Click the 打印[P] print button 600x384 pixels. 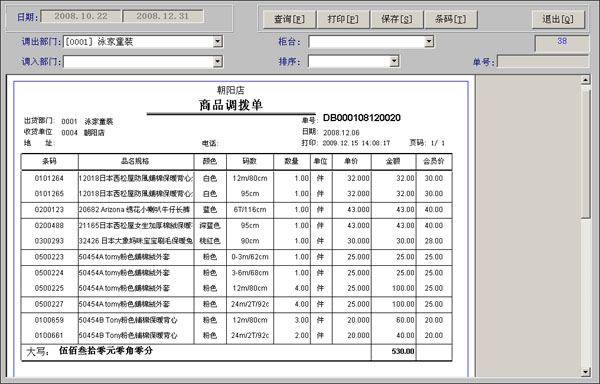pos(343,19)
